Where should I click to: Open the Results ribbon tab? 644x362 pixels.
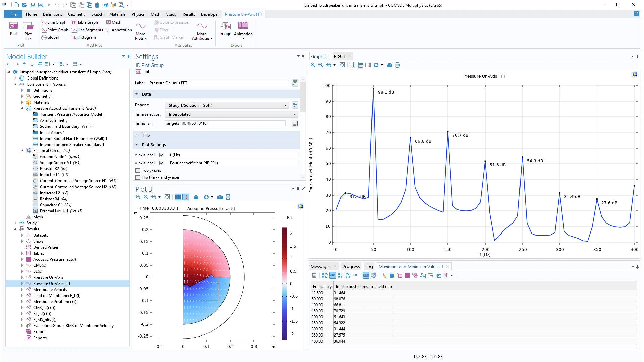coord(189,14)
